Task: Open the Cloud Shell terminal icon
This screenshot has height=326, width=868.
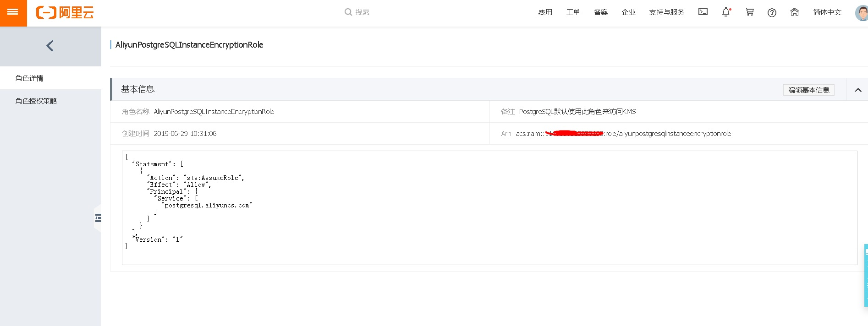Action: (703, 12)
